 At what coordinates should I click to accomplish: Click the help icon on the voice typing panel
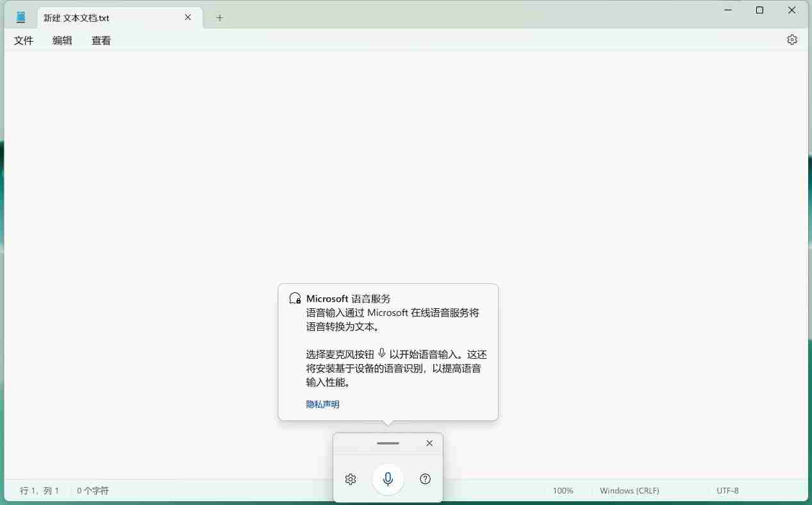425,479
